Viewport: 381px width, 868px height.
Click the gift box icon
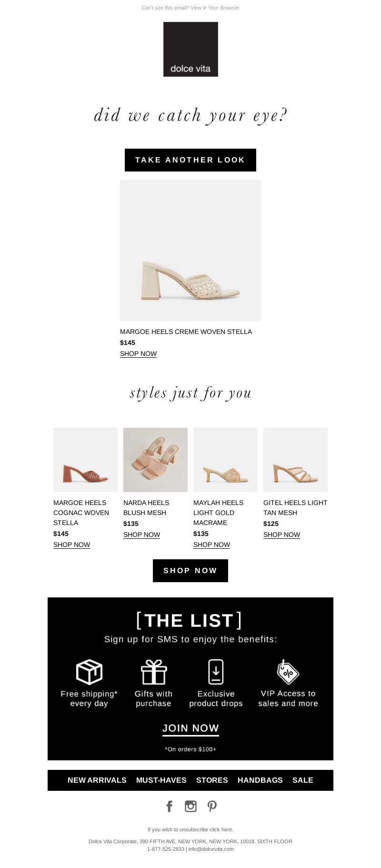pos(153,672)
